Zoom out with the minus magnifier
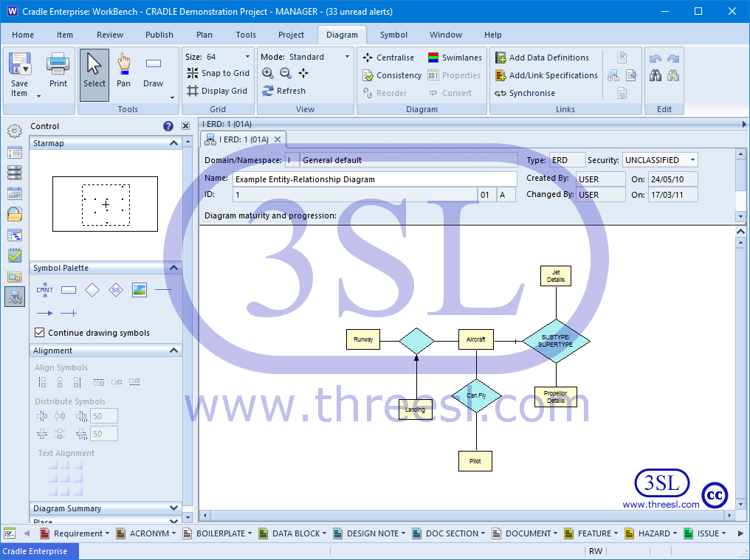This screenshot has height=560, width=750. click(x=286, y=73)
